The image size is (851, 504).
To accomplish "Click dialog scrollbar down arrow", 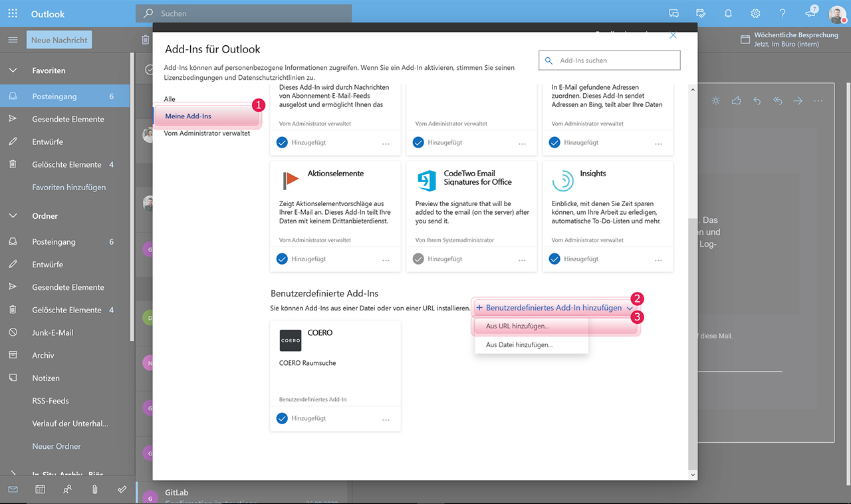I will pos(693,475).
